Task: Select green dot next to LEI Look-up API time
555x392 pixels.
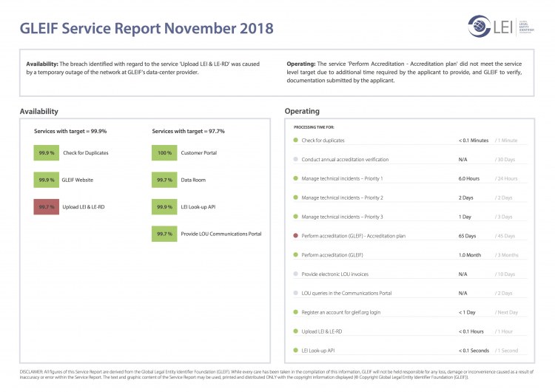Action: coord(295,350)
